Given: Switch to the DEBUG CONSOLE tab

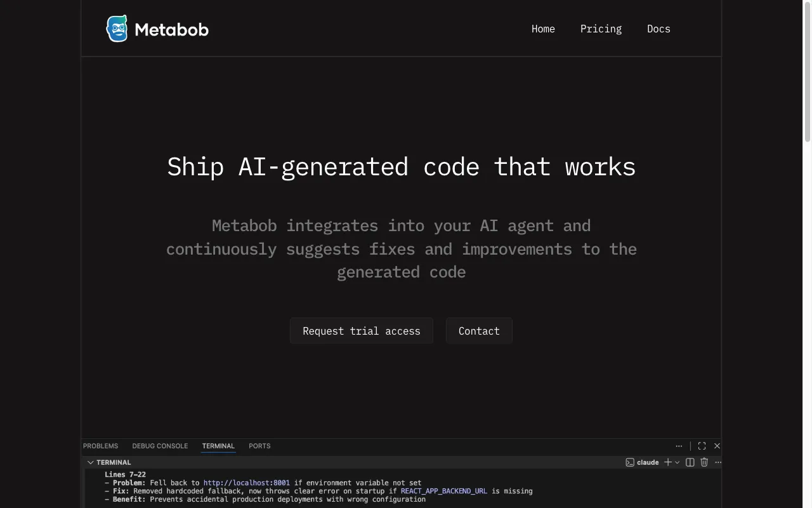Looking at the screenshot, I should pyautogui.click(x=160, y=446).
